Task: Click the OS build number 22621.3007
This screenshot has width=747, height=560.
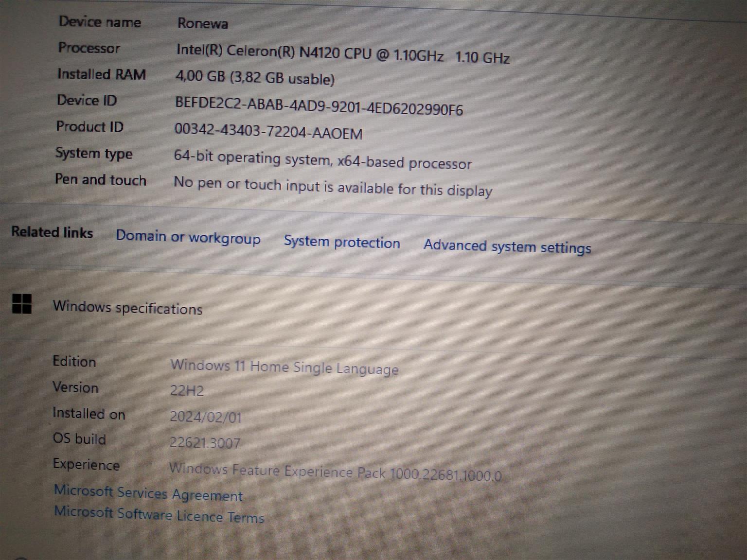Action: tap(205, 442)
